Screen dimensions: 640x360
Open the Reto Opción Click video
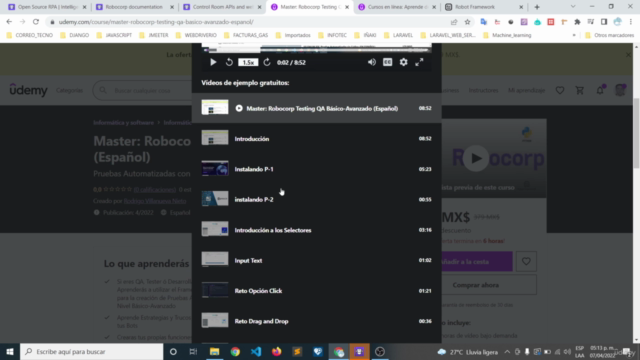[x=316, y=291]
